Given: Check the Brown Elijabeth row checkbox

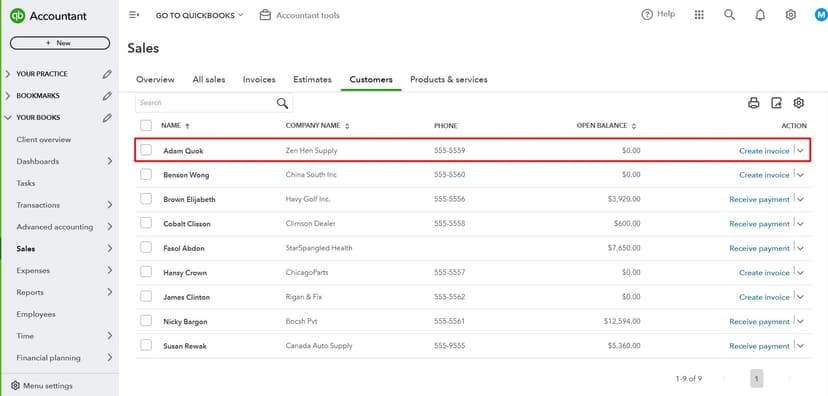Looking at the screenshot, I should pyautogui.click(x=146, y=199).
